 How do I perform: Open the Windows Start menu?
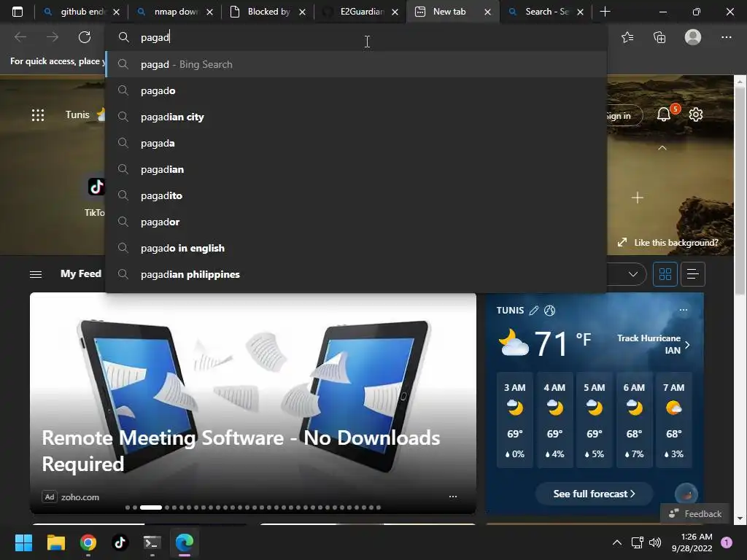(x=23, y=542)
